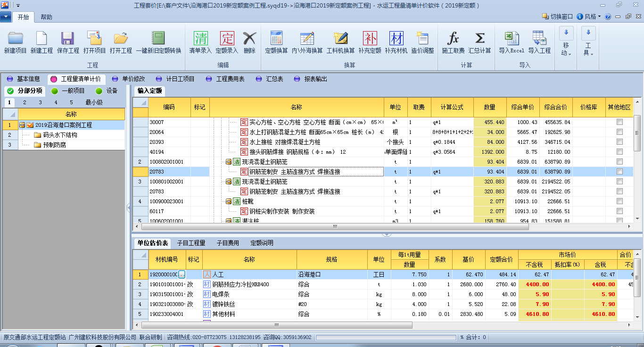Switch to the 定额说明 tab
Viewport: 644px width, 347px height.
click(x=262, y=243)
